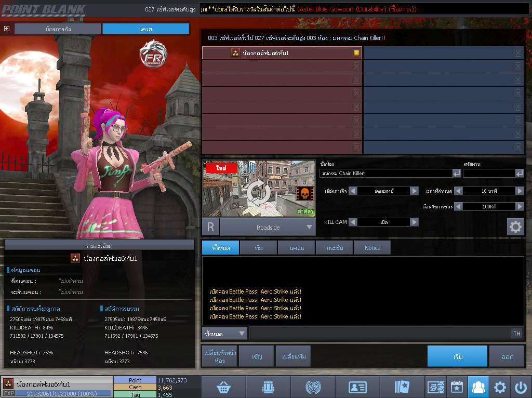Toggle KILL CAM with the left arrow
This screenshot has height=398, width=532.
pos(352,222)
